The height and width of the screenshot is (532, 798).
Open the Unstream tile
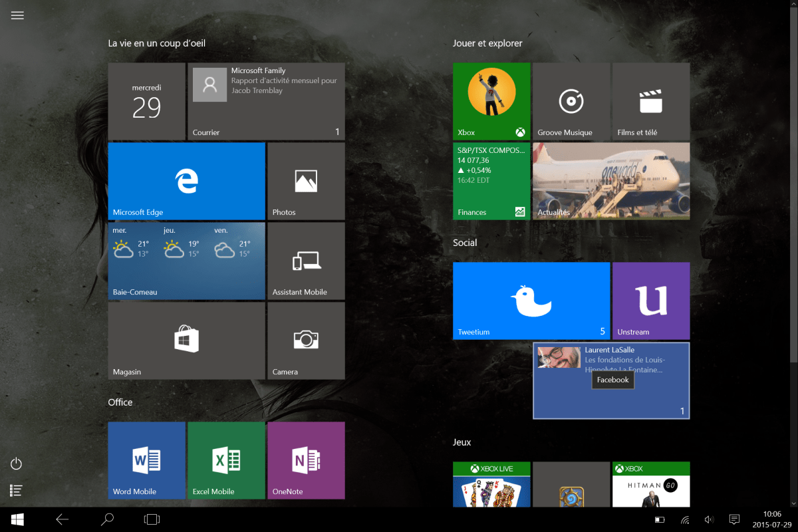tap(651, 301)
